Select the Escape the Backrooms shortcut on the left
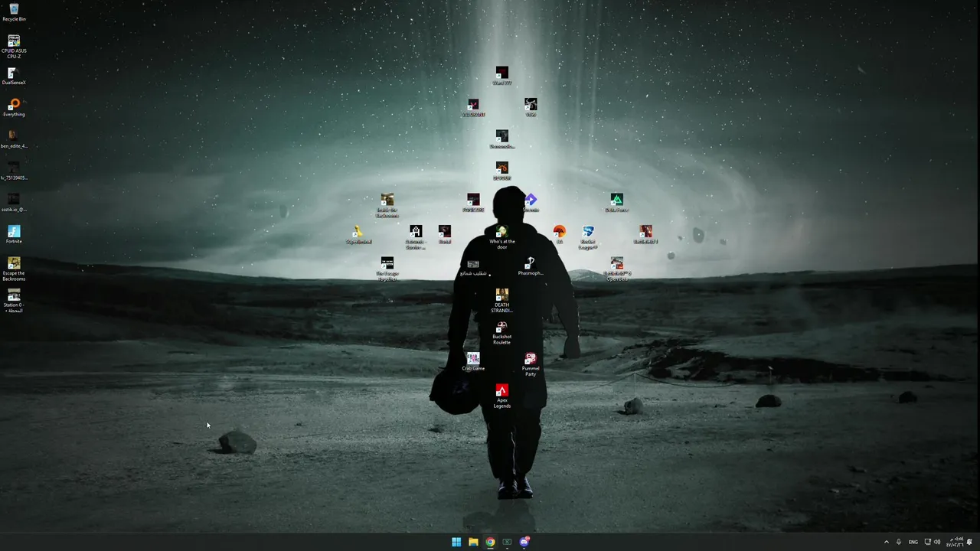 click(14, 269)
